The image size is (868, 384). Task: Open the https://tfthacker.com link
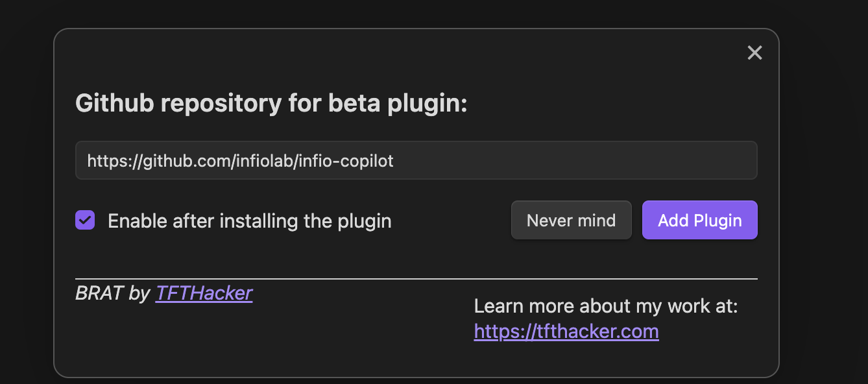click(x=566, y=331)
